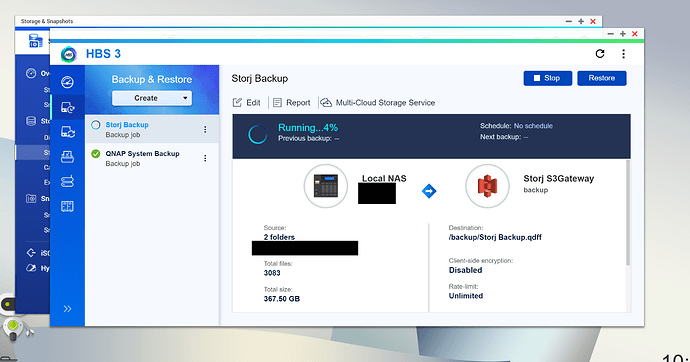Image resolution: width=690 pixels, height=362 pixels.
Task: Click the Disabled encryption value
Action: coord(466,270)
